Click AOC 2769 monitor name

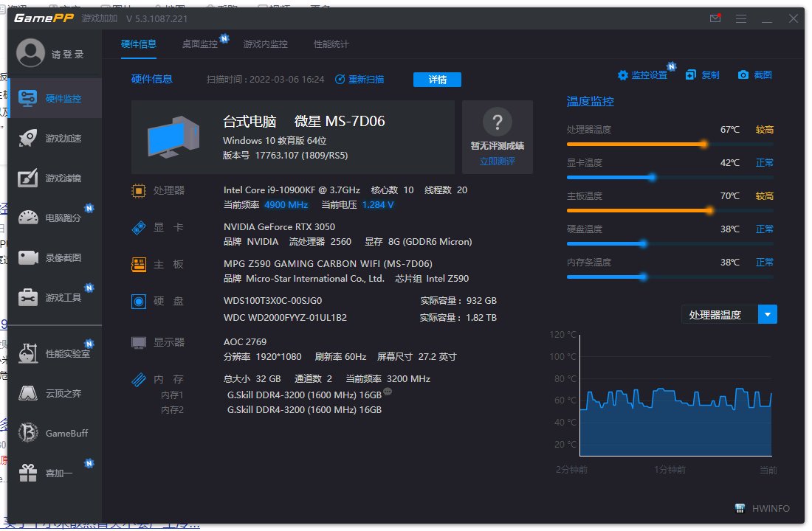tap(245, 342)
